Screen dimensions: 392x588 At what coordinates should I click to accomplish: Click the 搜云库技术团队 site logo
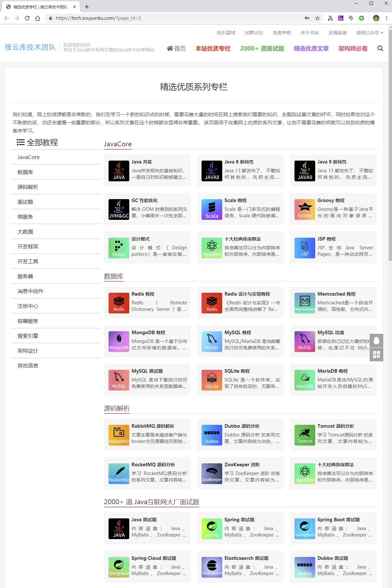click(30, 47)
